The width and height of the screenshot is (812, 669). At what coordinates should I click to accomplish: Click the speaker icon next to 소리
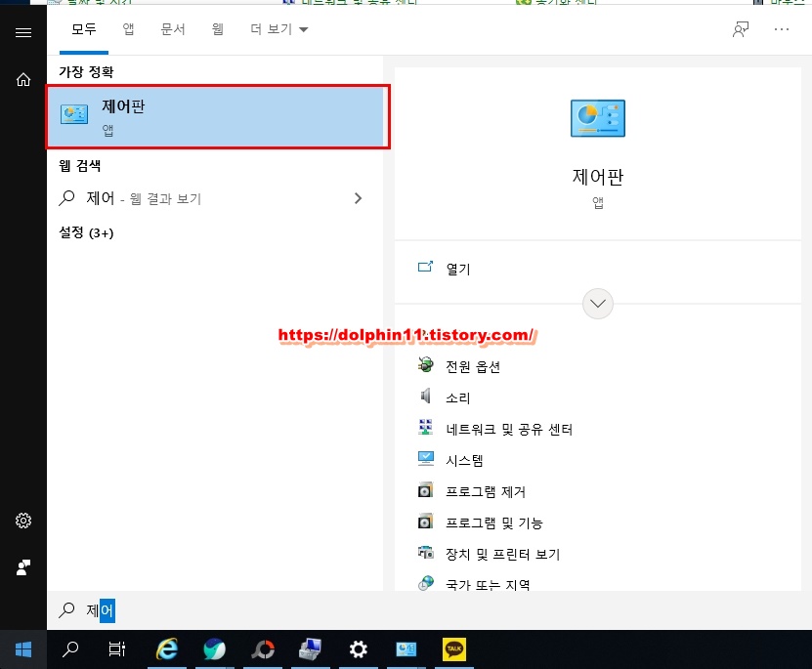pos(425,396)
